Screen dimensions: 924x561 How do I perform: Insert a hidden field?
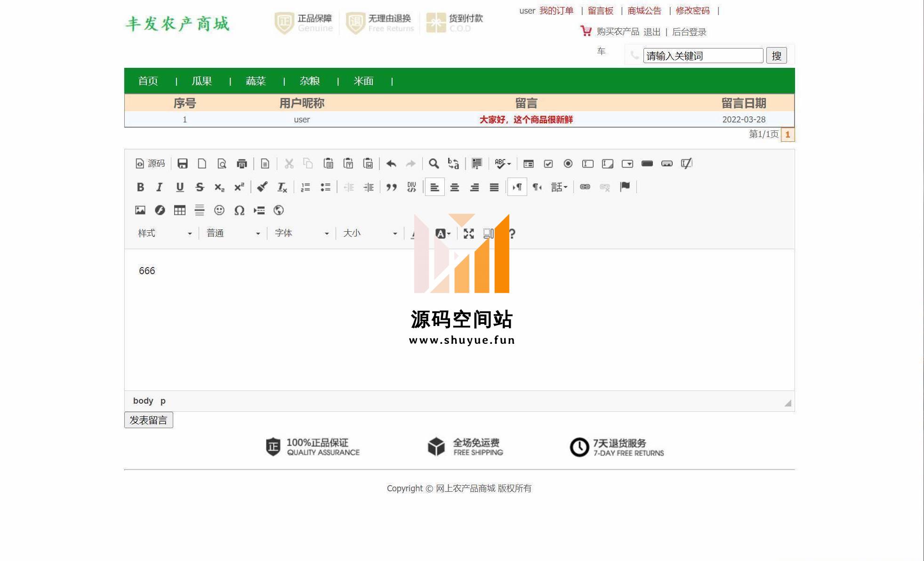[687, 163]
